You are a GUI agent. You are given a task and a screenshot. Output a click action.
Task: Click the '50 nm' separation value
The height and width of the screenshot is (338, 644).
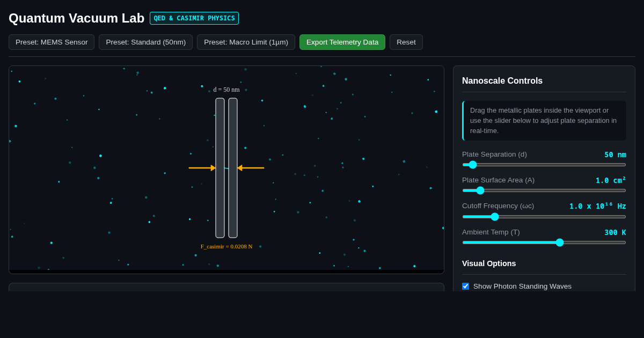click(x=615, y=155)
